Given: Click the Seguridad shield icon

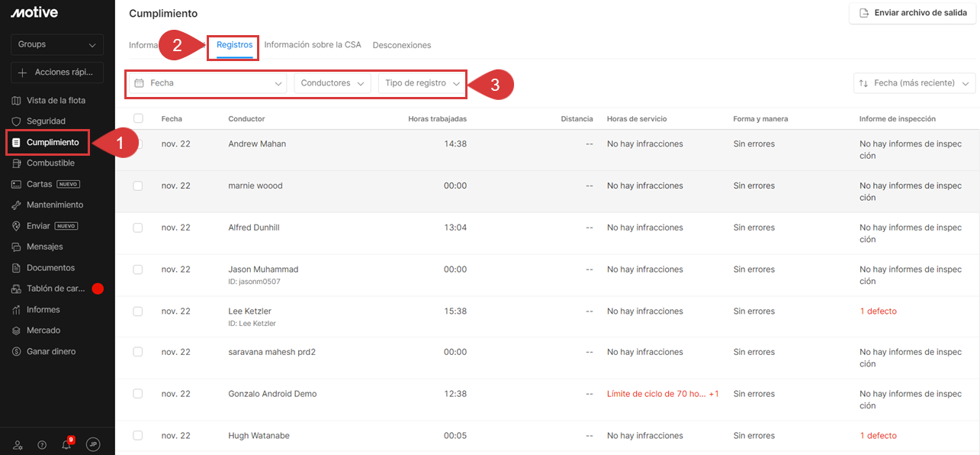Looking at the screenshot, I should (17, 121).
